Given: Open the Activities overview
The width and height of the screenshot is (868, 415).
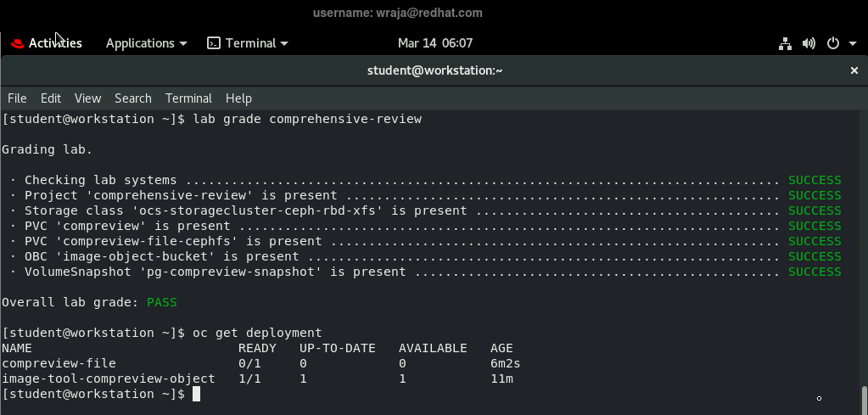Looking at the screenshot, I should tap(55, 43).
